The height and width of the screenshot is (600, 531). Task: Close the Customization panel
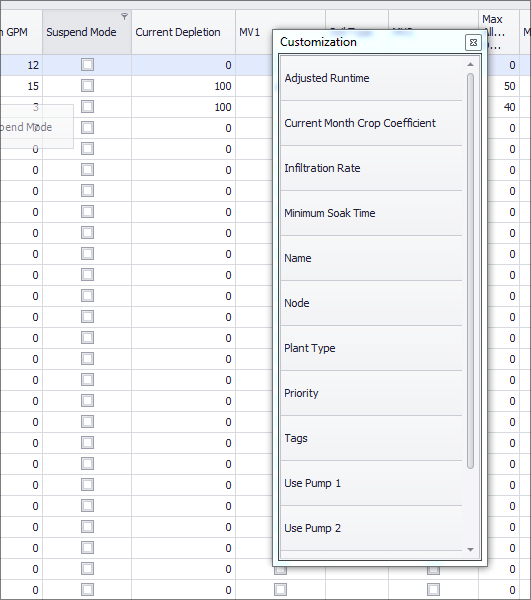473,42
